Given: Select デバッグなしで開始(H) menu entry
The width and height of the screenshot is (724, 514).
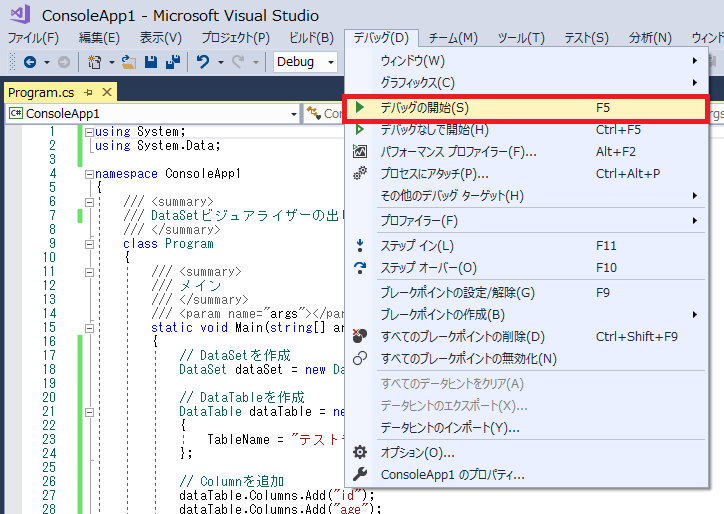Looking at the screenshot, I should pyautogui.click(x=527, y=130).
